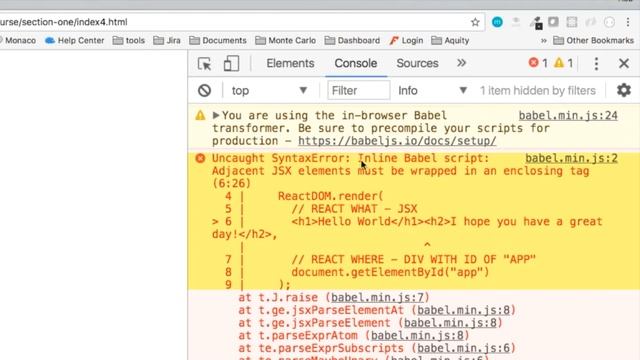640x360 pixels.
Task: Open babel.min.js:2 source link
Action: pyautogui.click(x=571, y=158)
